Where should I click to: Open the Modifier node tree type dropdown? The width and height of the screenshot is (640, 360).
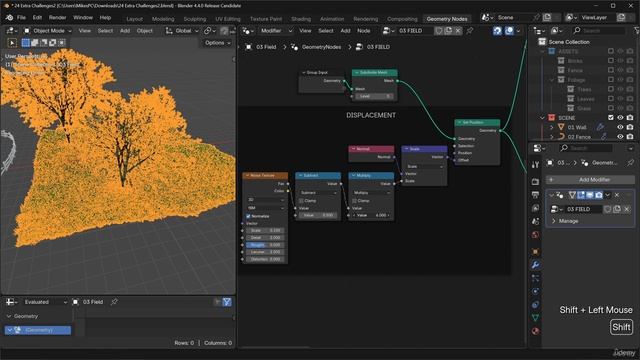click(276, 31)
